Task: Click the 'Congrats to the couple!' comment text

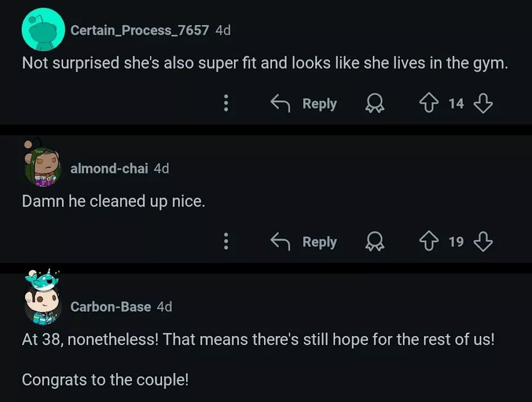Action: click(105, 379)
